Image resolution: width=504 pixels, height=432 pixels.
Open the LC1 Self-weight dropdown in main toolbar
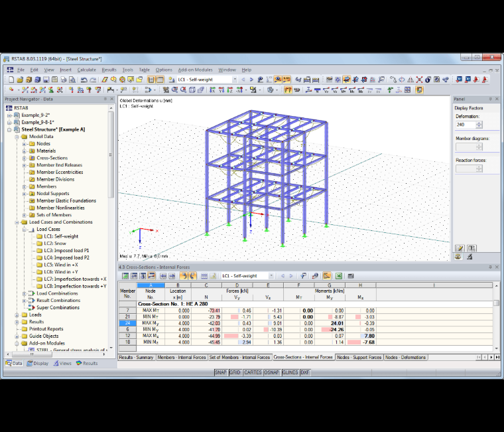(x=235, y=80)
